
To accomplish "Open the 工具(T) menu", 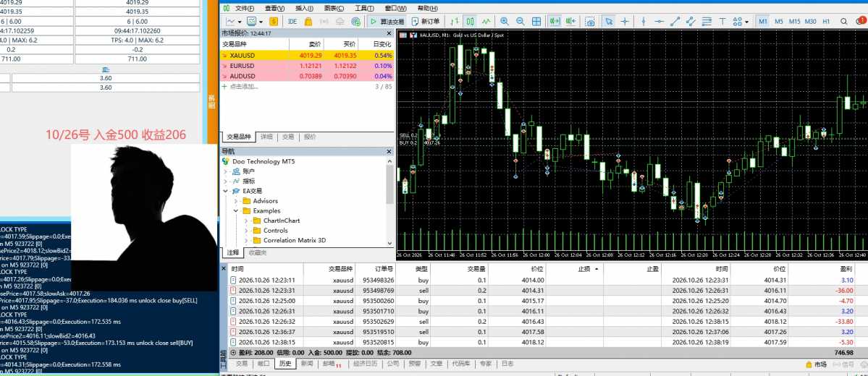I will pos(363,8).
